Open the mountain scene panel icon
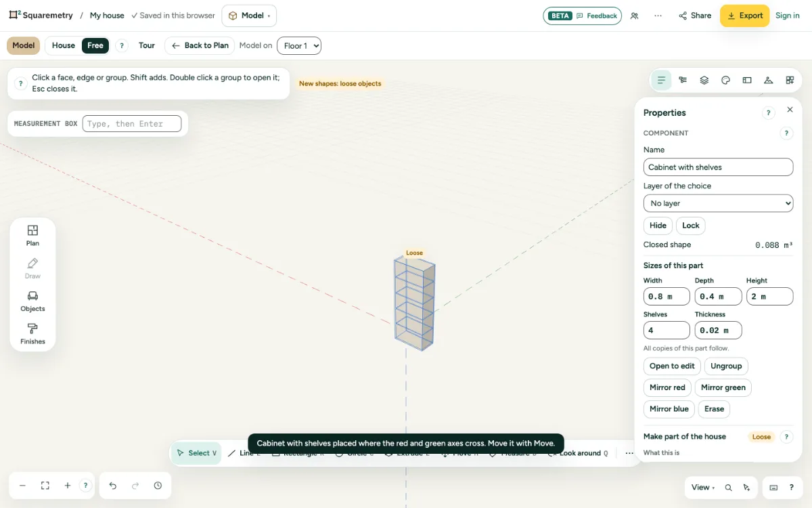The width and height of the screenshot is (812, 508). tap(768, 80)
